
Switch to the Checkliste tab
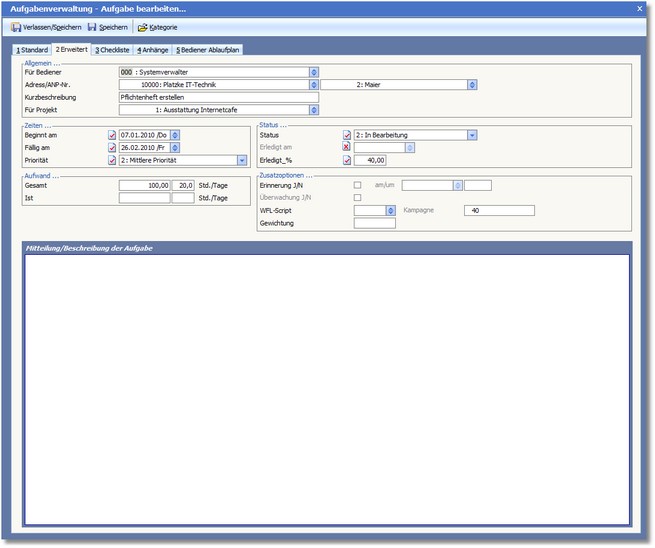coord(112,49)
